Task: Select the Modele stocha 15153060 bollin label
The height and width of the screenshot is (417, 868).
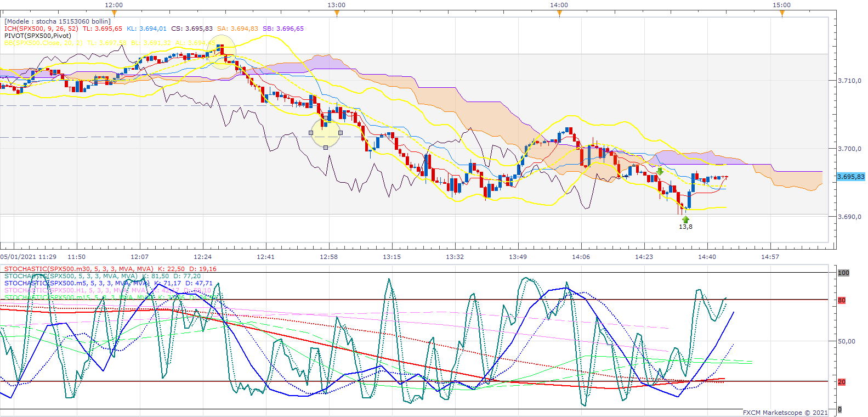Action: coord(58,21)
